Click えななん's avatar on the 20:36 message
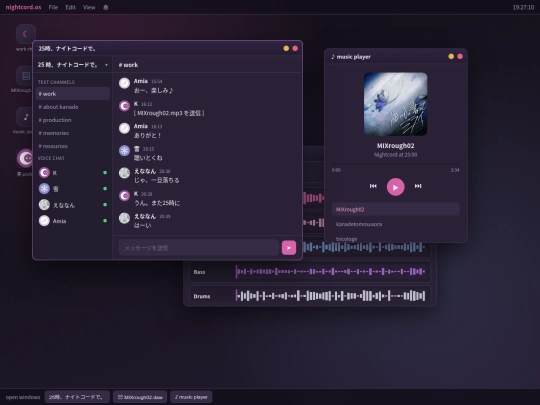Screen dimensions: 540x405 coord(124,173)
